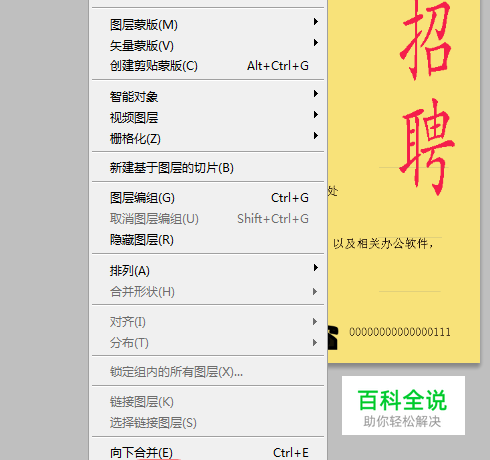This screenshot has height=460, width=490.
Task: Click 取消图层编组(U) entry
Action: point(208,219)
